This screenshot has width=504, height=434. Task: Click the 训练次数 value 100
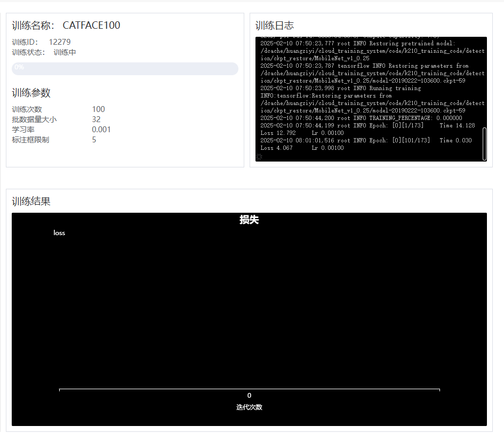[98, 109]
